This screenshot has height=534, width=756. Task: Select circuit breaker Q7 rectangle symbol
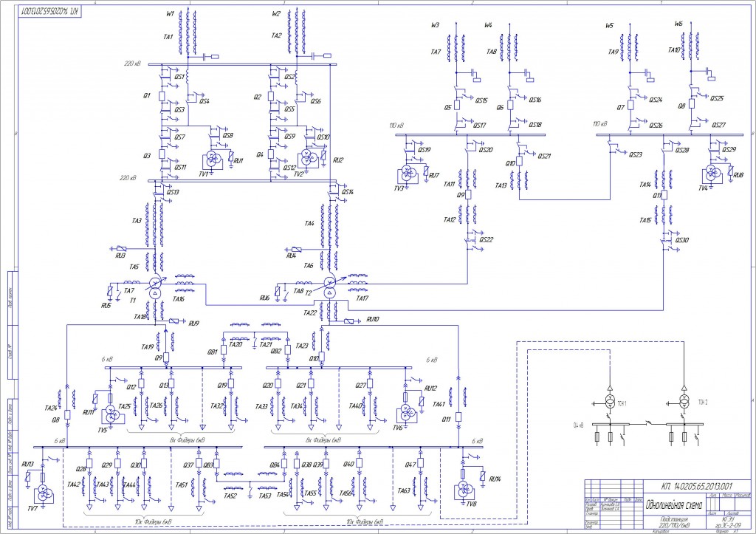pyautogui.click(x=630, y=105)
